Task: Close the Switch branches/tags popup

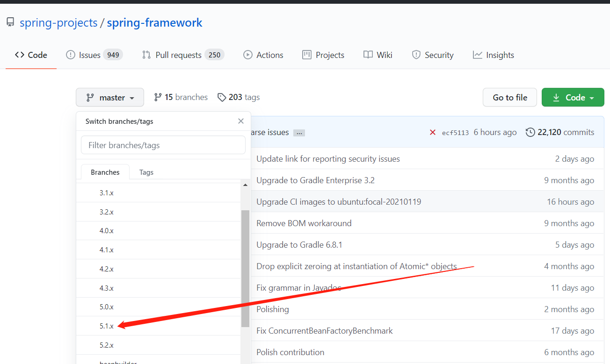Action: [241, 121]
